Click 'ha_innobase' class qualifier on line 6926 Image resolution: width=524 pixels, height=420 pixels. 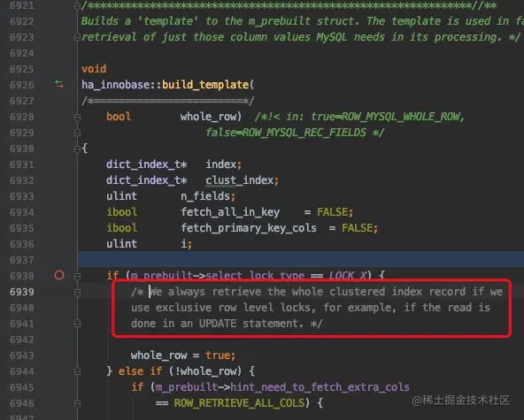point(116,85)
